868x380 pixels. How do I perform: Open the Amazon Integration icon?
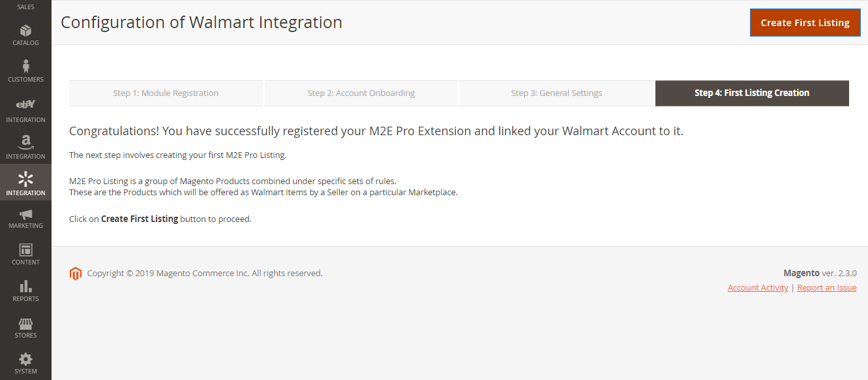[25, 142]
